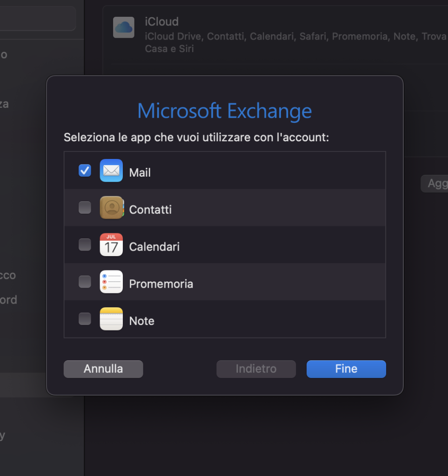
Task: Click the Promemoria reminders list icon
Action: [112, 282]
